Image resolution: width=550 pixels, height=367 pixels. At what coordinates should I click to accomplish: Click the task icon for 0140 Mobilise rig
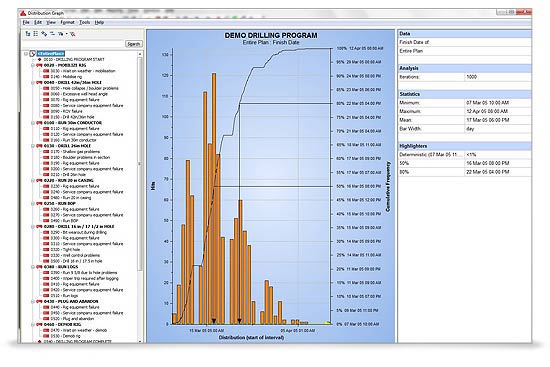pyautogui.click(x=46, y=76)
